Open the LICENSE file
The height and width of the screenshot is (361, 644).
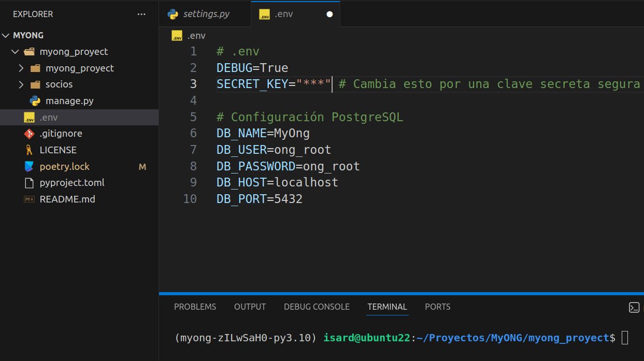tap(59, 150)
